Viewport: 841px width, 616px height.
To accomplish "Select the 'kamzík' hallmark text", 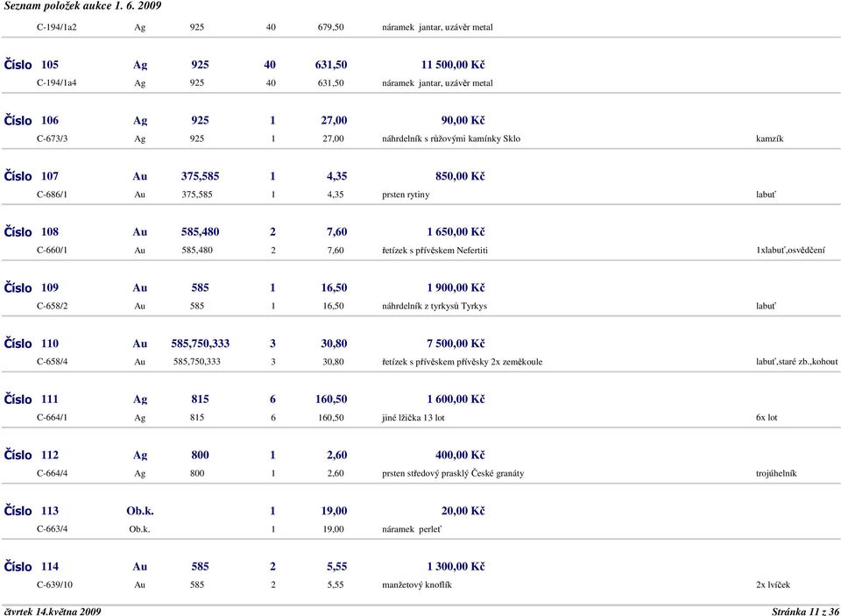I will 769,138.
